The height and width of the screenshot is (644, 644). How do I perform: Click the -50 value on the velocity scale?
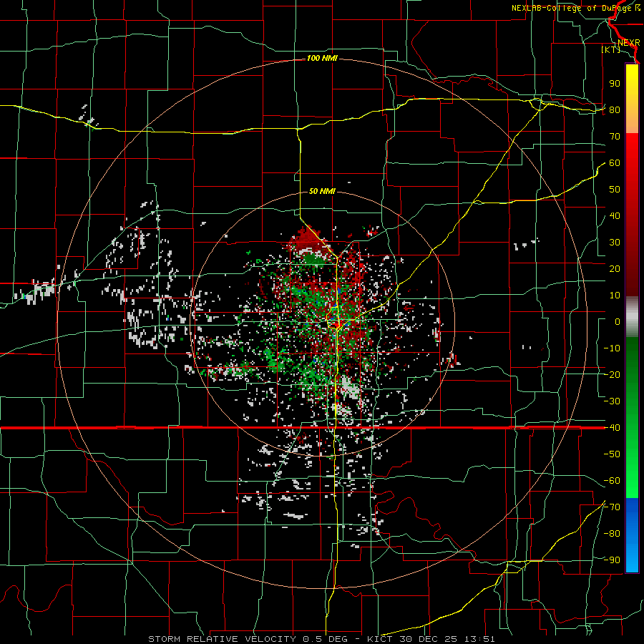pos(612,454)
